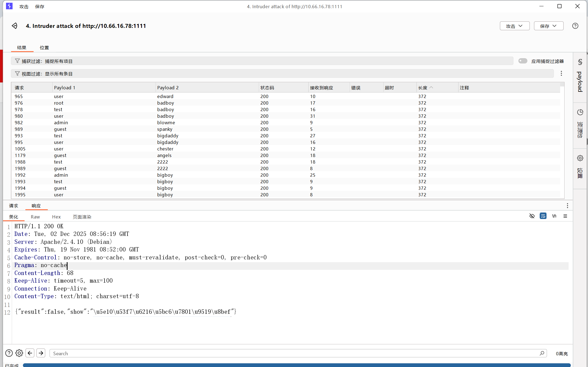Viewport: 588px width, 367px height.
Task: Open the payload side panel icon
Action: click(x=580, y=62)
